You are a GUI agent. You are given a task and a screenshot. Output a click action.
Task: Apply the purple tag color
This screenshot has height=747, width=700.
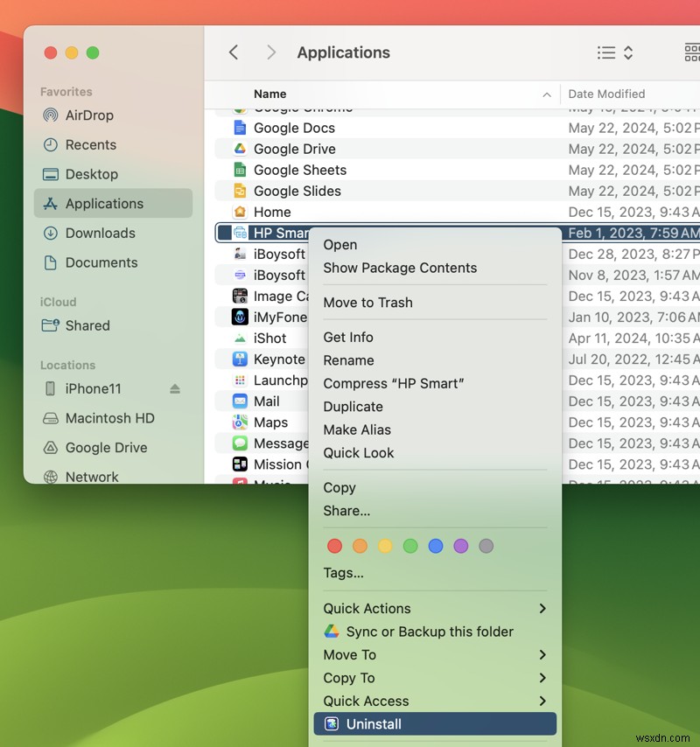click(x=461, y=546)
